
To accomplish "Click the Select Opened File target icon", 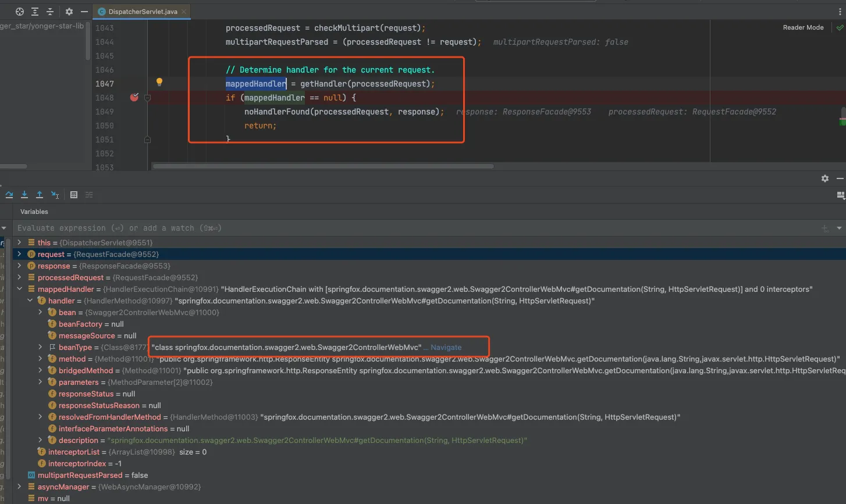I will pyautogui.click(x=20, y=12).
